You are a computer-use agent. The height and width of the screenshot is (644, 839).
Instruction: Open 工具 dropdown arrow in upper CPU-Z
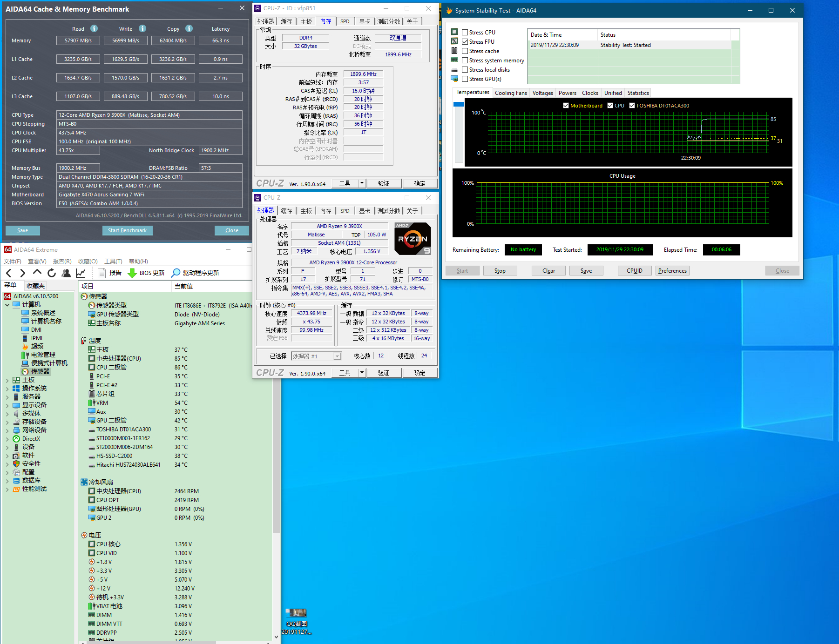coord(362,183)
